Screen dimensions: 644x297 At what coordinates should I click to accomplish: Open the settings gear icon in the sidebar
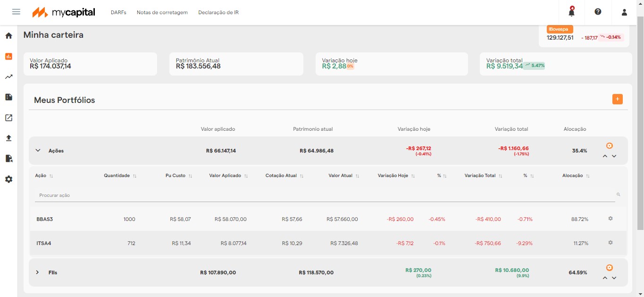click(x=8, y=179)
